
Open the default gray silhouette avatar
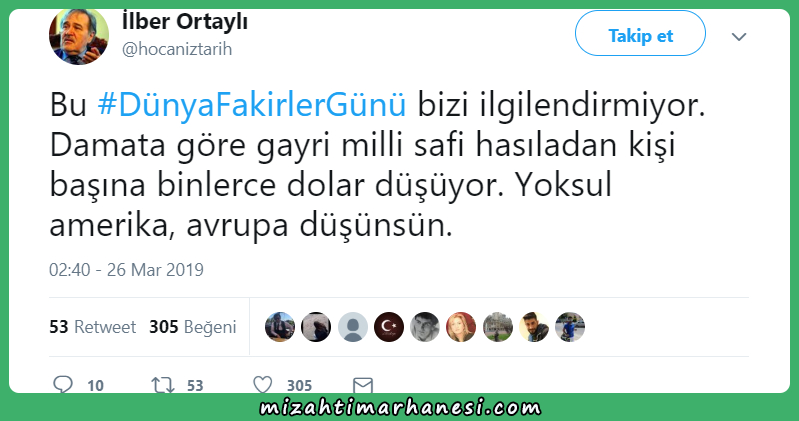(353, 327)
